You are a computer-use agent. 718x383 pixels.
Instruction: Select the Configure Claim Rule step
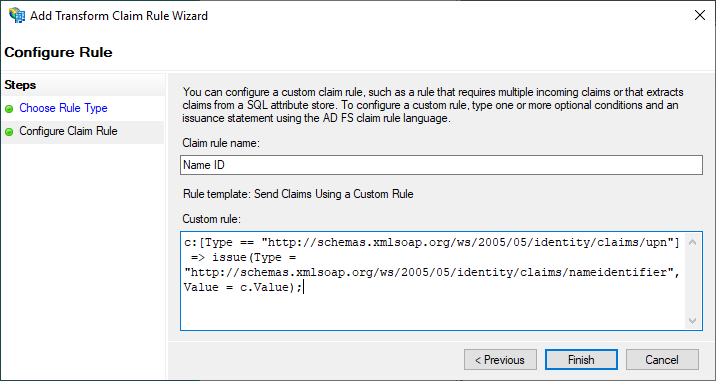click(x=68, y=131)
